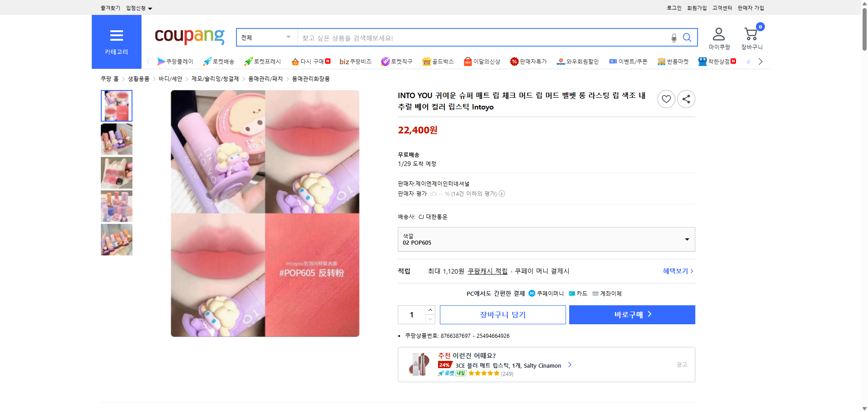Click the seller rating info icon
Screen dimensions: 868x412
pos(502,194)
